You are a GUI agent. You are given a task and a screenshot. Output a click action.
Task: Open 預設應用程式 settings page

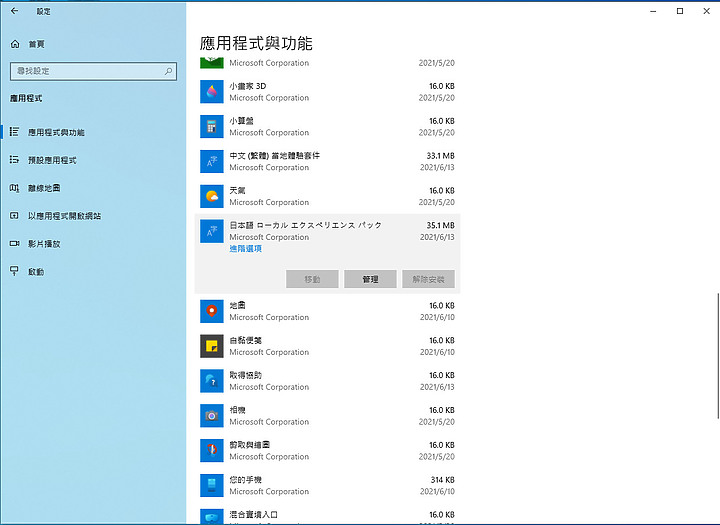(x=52, y=160)
